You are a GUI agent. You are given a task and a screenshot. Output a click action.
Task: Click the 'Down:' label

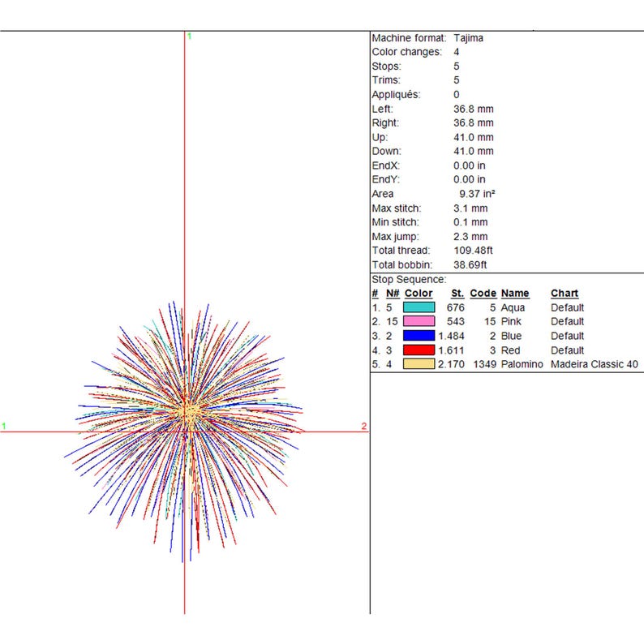point(387,151)
